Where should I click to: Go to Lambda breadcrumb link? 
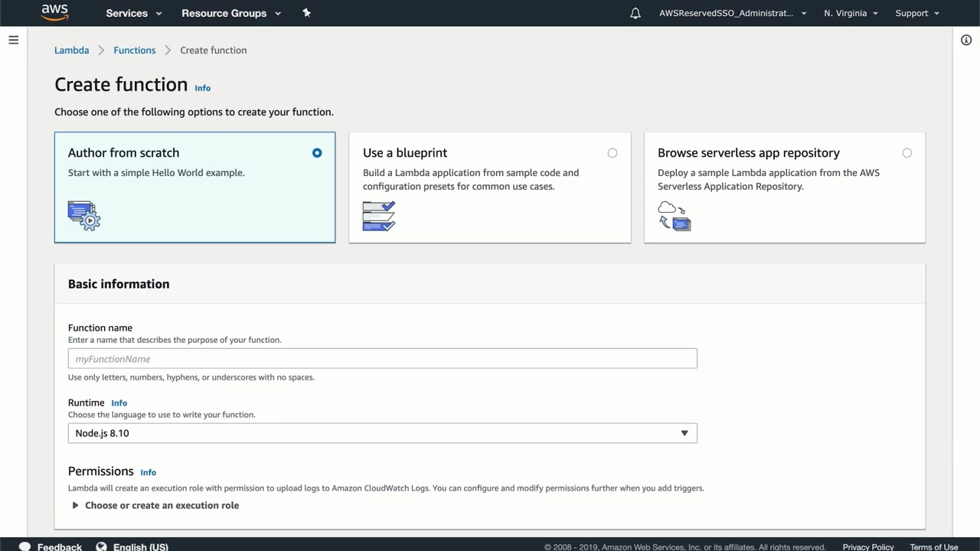click(x=72, y=51)
